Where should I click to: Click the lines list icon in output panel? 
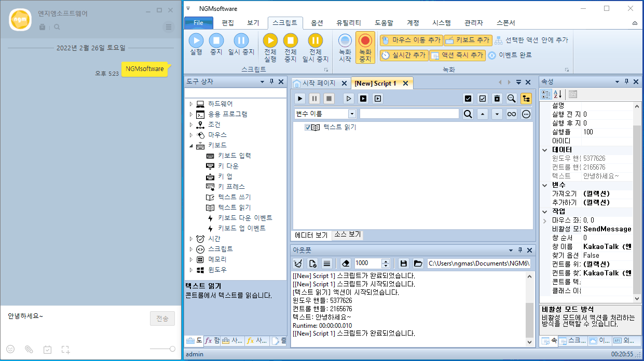327,263
